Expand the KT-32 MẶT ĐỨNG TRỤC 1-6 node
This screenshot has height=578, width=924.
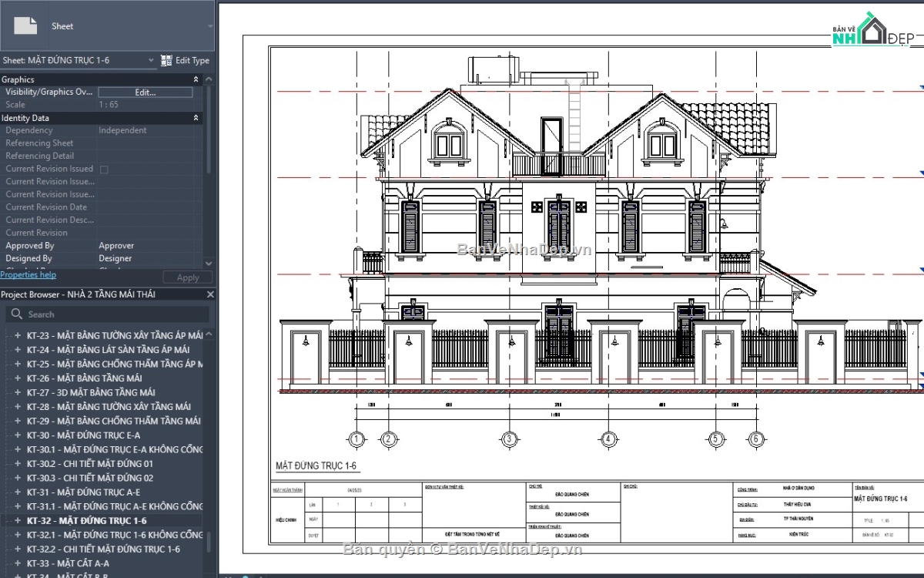[17, 521]
